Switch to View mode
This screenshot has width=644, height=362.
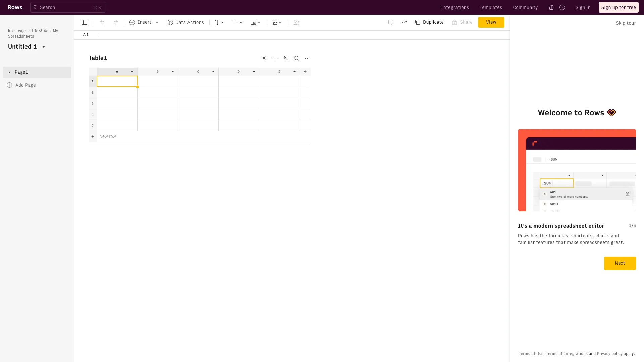pyautogui.click(x=491, y=22)
